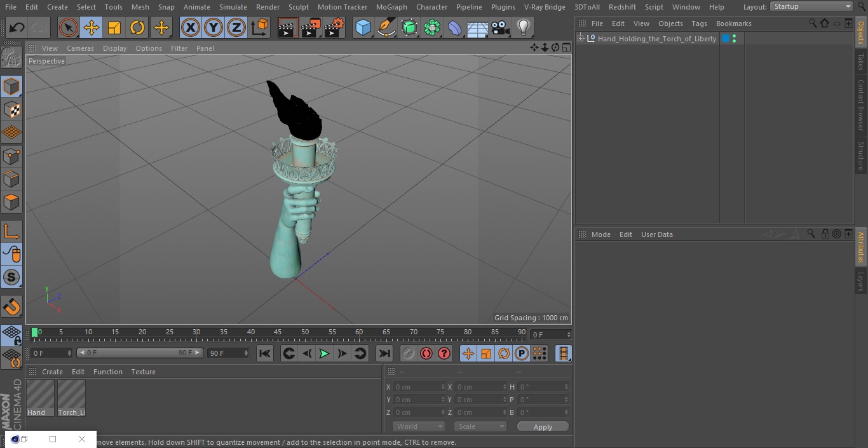Render the active view
Image resolution: width=868 pixels, height=448 pixels.
tap(288, 27)
